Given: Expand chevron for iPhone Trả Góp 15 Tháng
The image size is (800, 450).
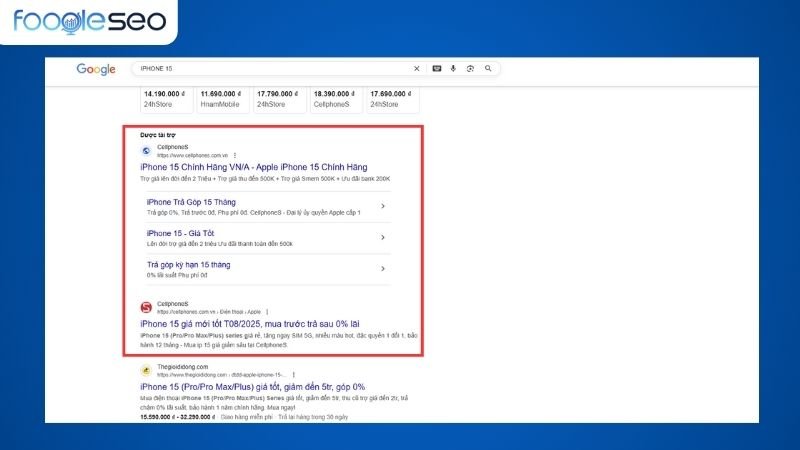Looking at the screenshot, I should point(383,206).
